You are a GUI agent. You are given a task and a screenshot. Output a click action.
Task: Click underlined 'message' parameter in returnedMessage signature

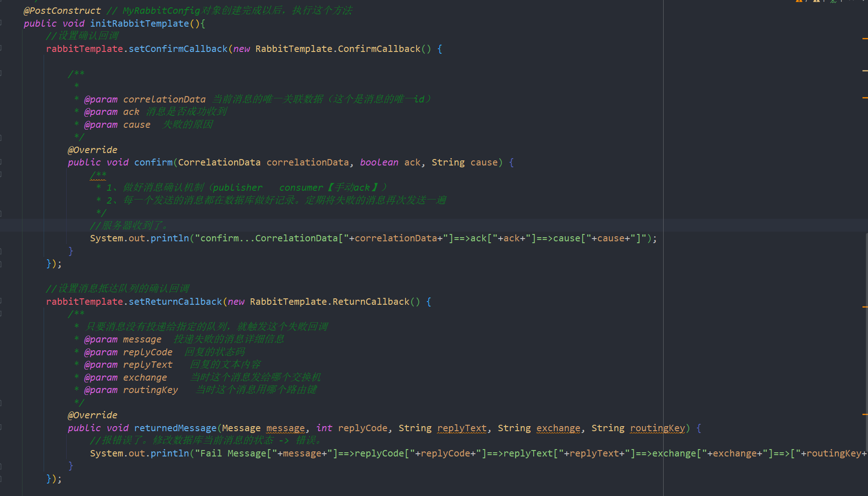coord(285,428)
